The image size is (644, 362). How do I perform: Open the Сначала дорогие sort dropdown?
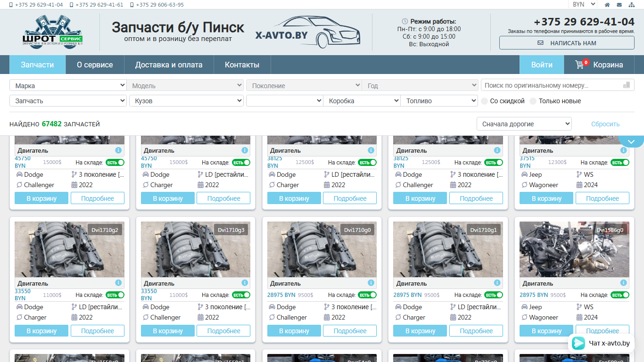[x=524, y=124]
